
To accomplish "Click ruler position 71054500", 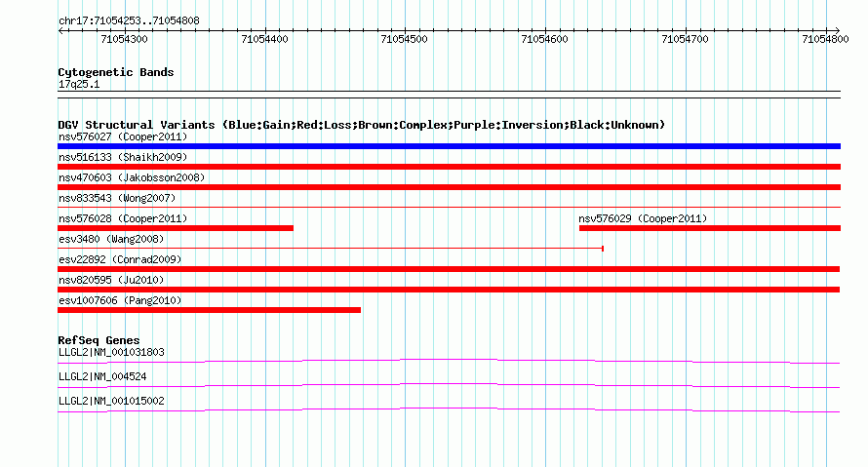I will [404, 39].
